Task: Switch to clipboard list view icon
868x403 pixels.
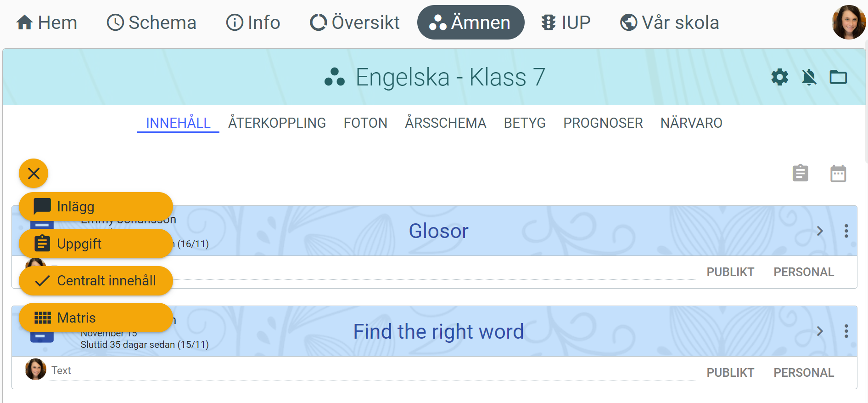Action: (x=800, y=173)
